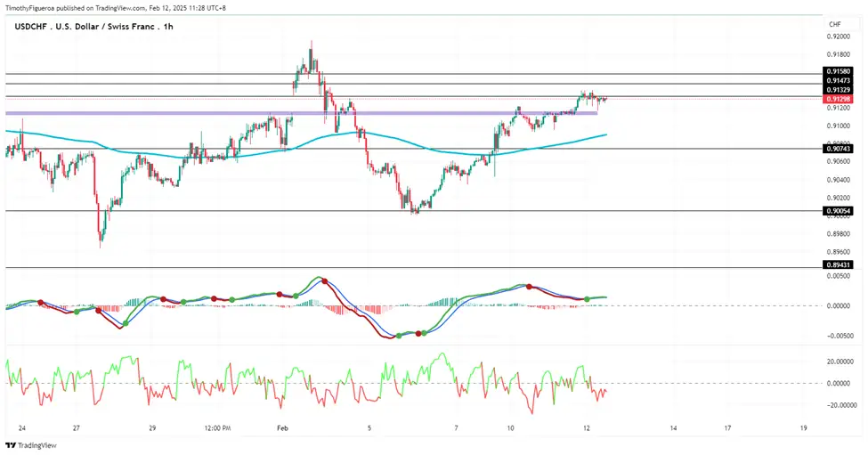868x455 pixels.
Task: Click the 0.89600 price axis tick
Action: coord(838,252)
